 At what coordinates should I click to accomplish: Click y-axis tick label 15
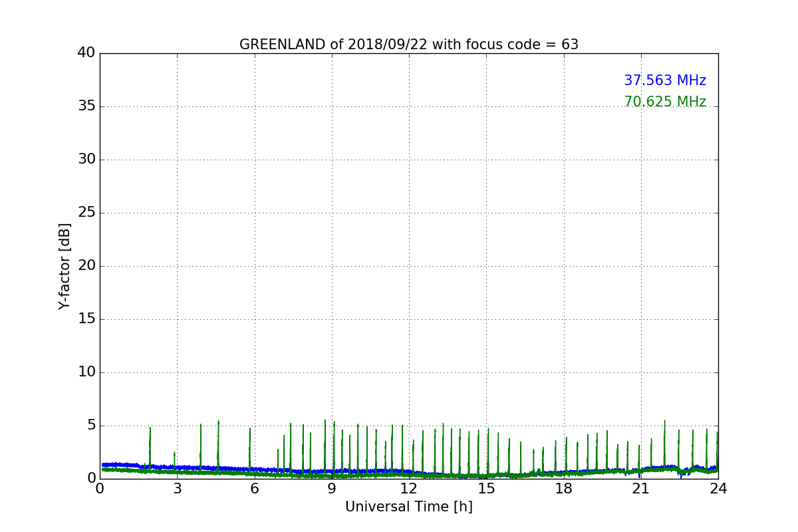pos(86,319)
